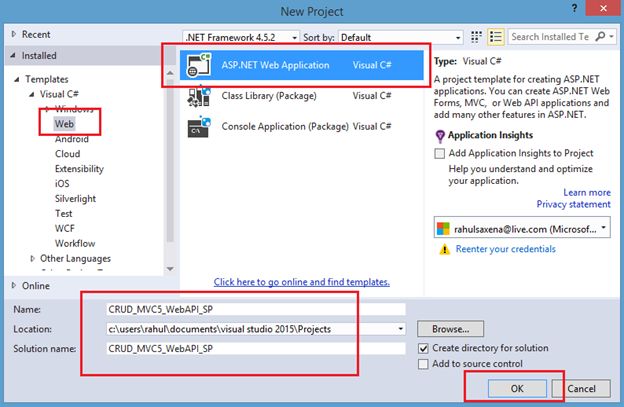This screenshot has height=407, width=624.
Task: Switch to medium icons list view
Action: pos(495,37)
